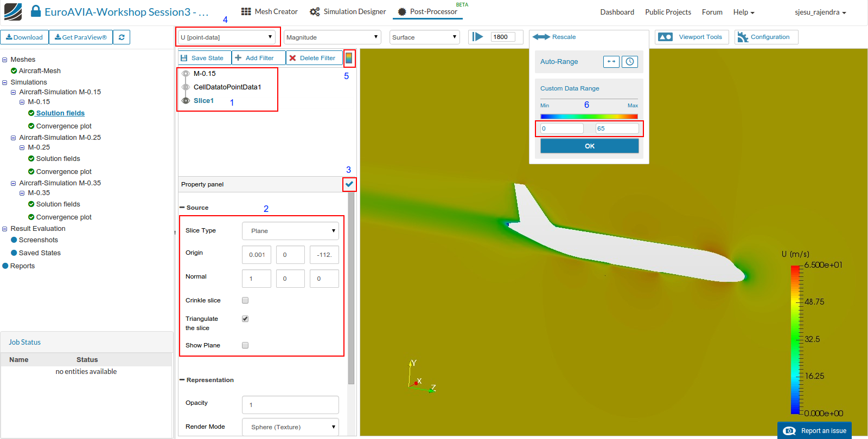Click the Post-Processor gear icon
868x439 pixels.
402,11
